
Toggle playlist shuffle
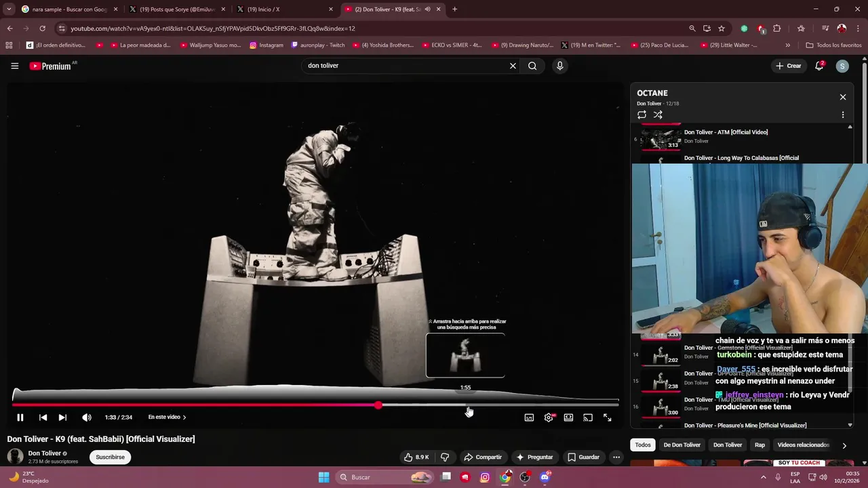coord(658,115)
